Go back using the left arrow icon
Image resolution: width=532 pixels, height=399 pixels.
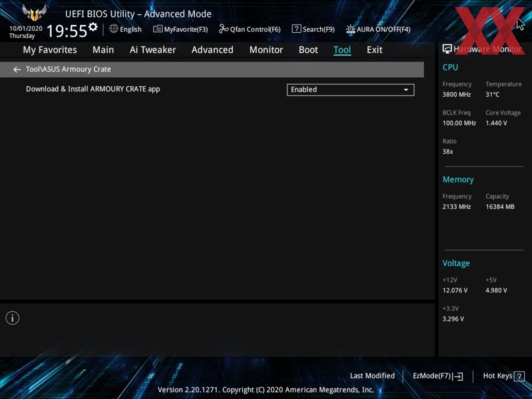pos(17,69)
